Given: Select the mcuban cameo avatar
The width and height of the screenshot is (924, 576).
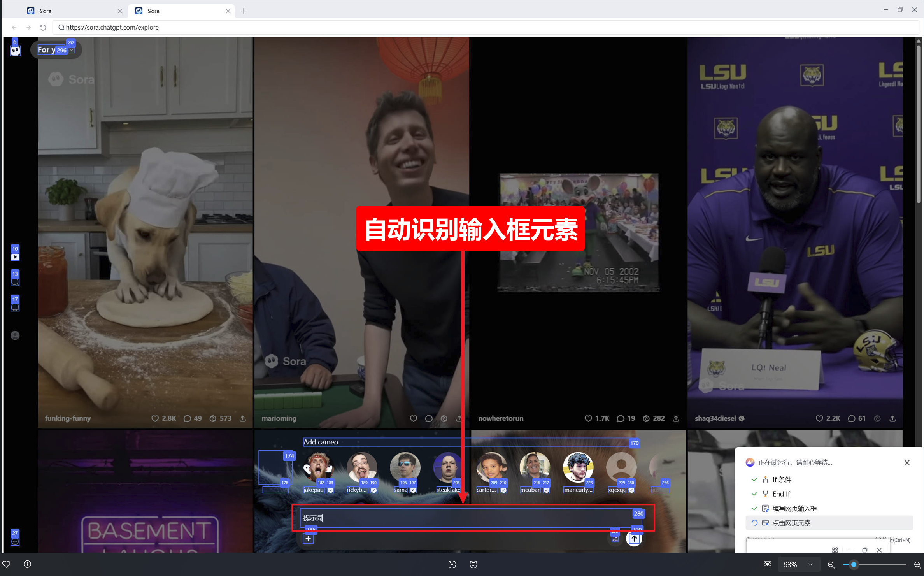Looking at the screenshot, I should pos(534,467).
